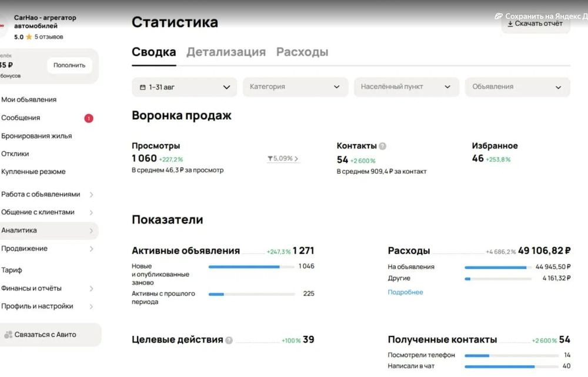Click the Целевые действия help question icon
The height and width of the screenshot is (377, 588).
tap(229, 341)
